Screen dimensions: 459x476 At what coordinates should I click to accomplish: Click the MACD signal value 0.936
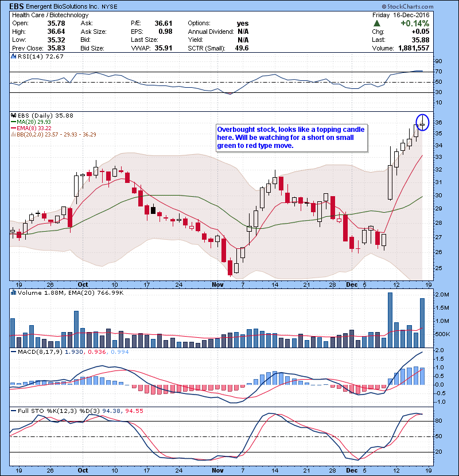tap(96, 352)
